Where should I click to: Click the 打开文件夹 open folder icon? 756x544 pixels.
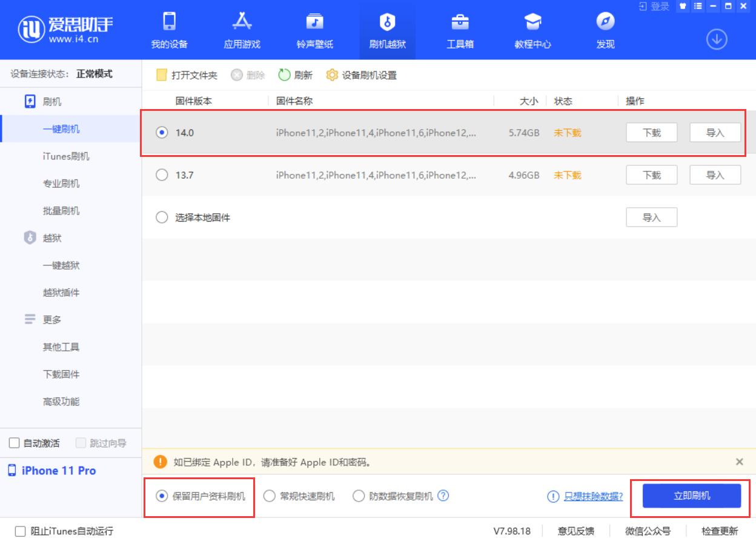click(x=161, y=75)
